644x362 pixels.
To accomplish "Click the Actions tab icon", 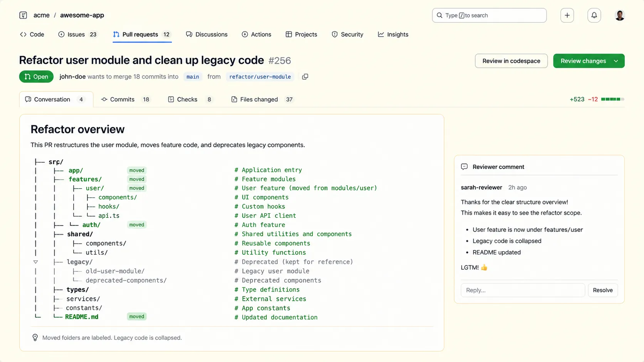I will pyautogui.click(x=245, y=34).
